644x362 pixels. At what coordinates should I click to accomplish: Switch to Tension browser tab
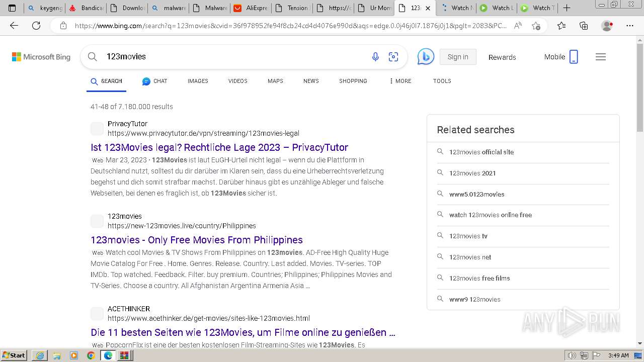(x=292, y=8)
